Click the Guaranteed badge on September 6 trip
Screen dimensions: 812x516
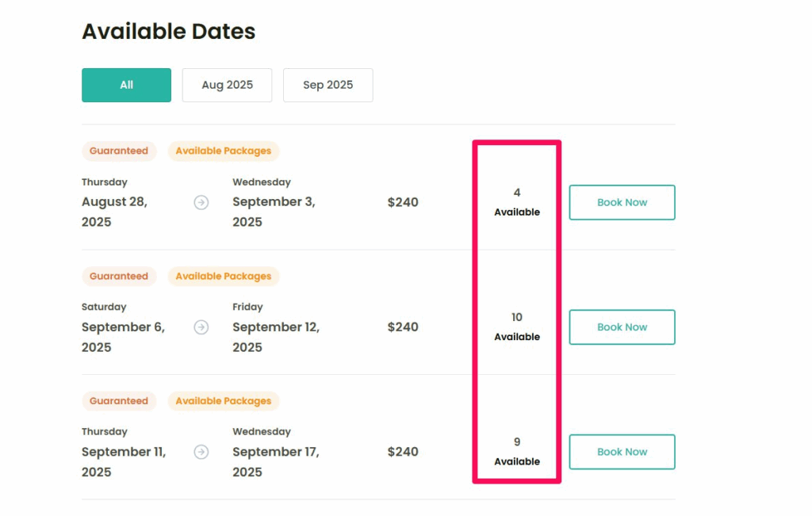[119, 276]
